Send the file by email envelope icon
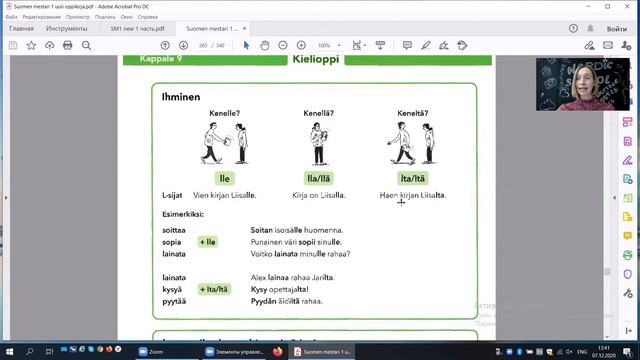This screenshot has width=640, height=360. click(608, 45)
